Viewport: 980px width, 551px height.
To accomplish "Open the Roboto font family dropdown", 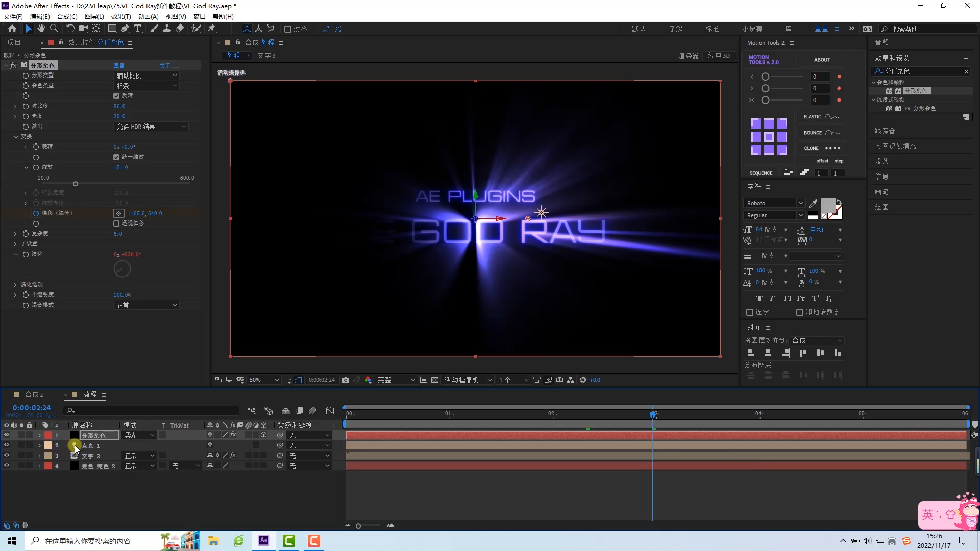I will tap(774, 203).
